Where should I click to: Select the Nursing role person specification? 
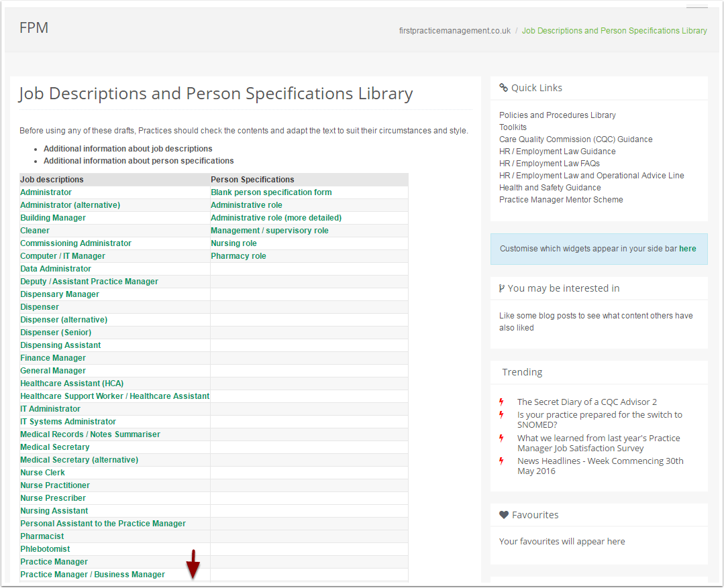[x=234, y=243]
